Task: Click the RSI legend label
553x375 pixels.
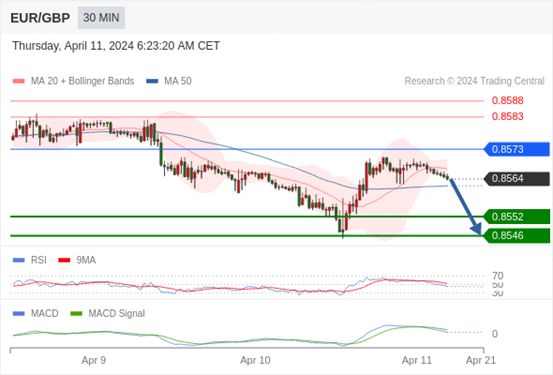Action: tap(39, 260)
